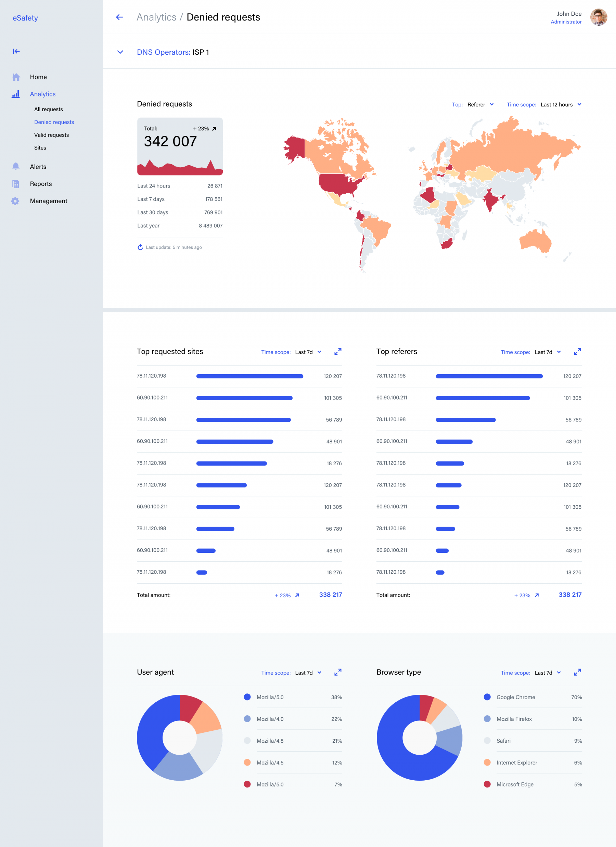Expand the Top referers panel to fullscreen

pyautogui.click(x=577, y=352)
